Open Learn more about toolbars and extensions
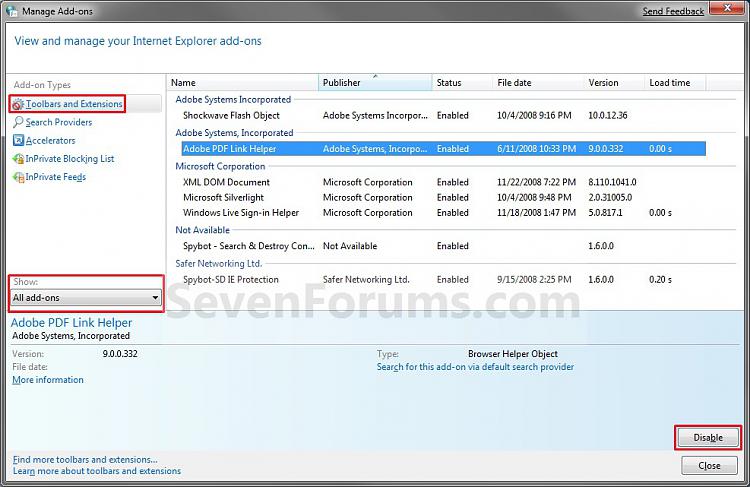Viewport: 750px width, 487px height. [97, 471]
